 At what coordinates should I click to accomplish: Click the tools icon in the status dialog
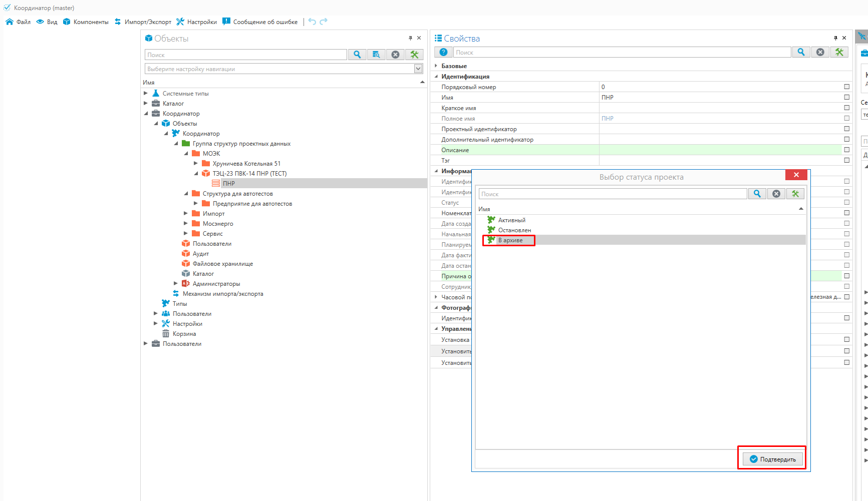point(795,194)
